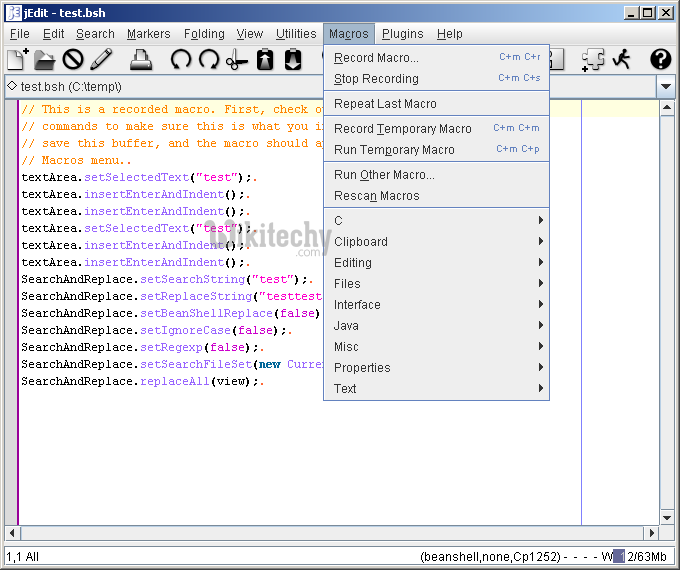Choose Run Other Macro... entry
This screenshot has width=680, height=570.
tap(437, 175)
